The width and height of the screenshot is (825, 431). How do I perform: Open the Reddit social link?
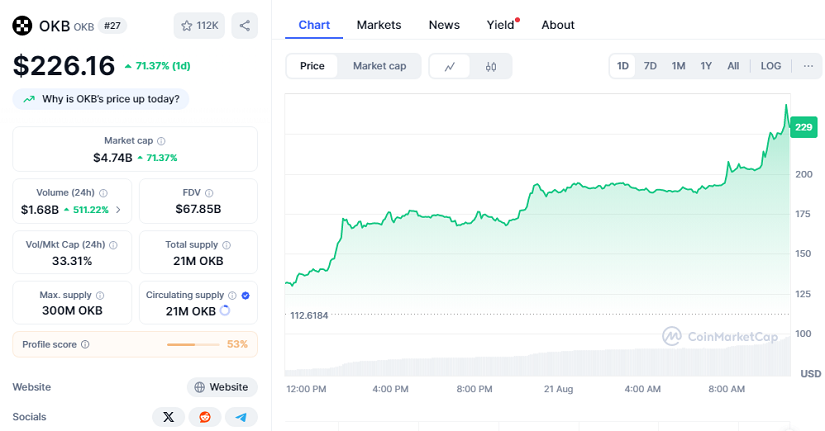(x=205, y=417)
